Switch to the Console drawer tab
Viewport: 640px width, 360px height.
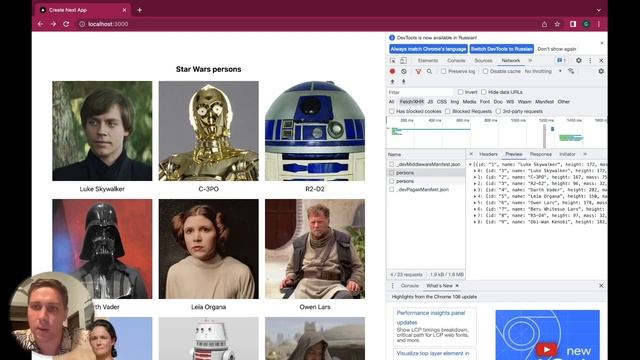point(410,286)
